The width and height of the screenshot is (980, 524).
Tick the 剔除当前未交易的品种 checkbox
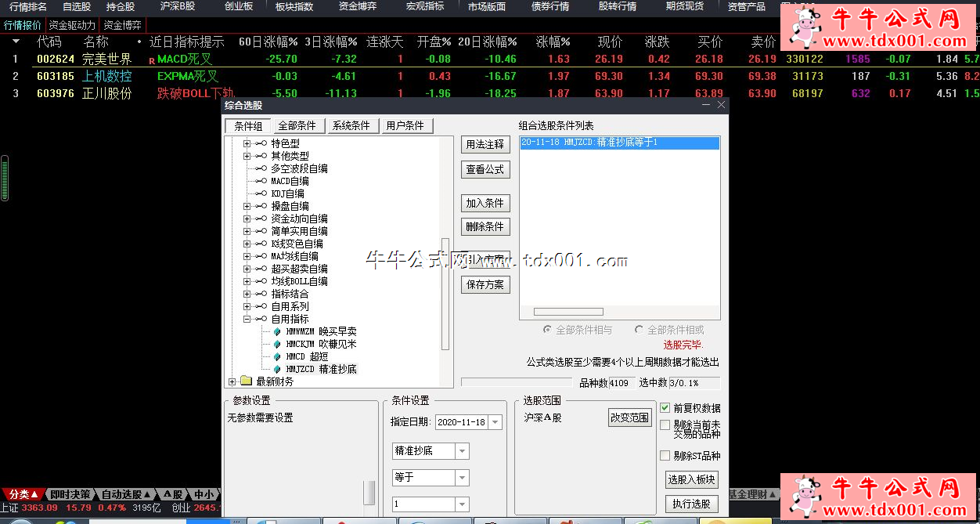665,425
